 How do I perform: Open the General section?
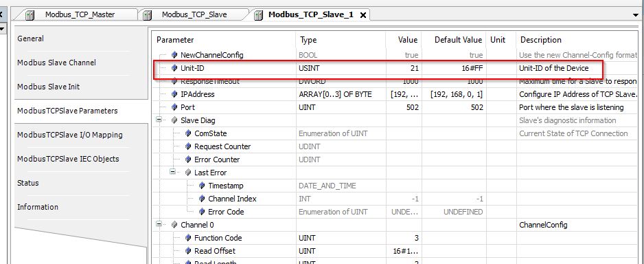[30, 38]
